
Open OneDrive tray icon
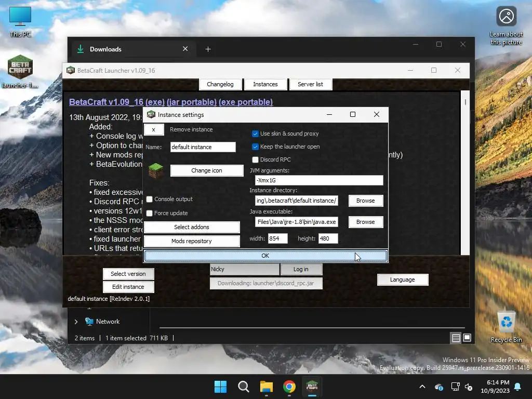coord(438,387)
